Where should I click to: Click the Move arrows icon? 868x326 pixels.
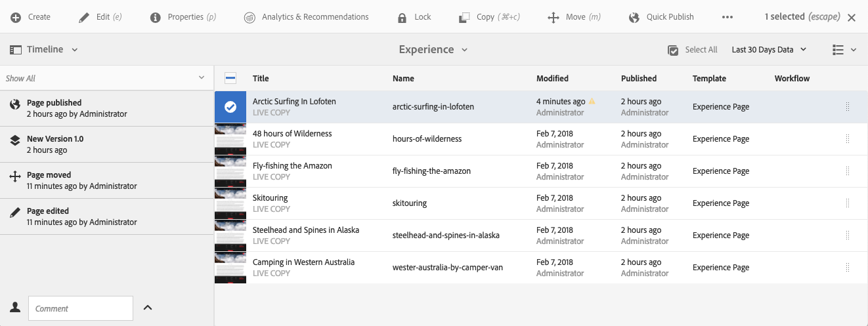[x=553, y=17]
